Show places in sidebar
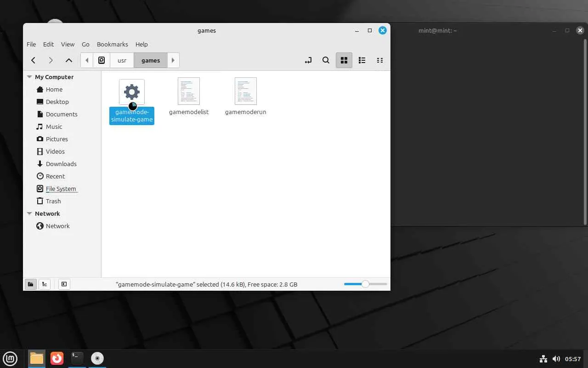Screen dimensions: 588x368 tap(30, 284)
